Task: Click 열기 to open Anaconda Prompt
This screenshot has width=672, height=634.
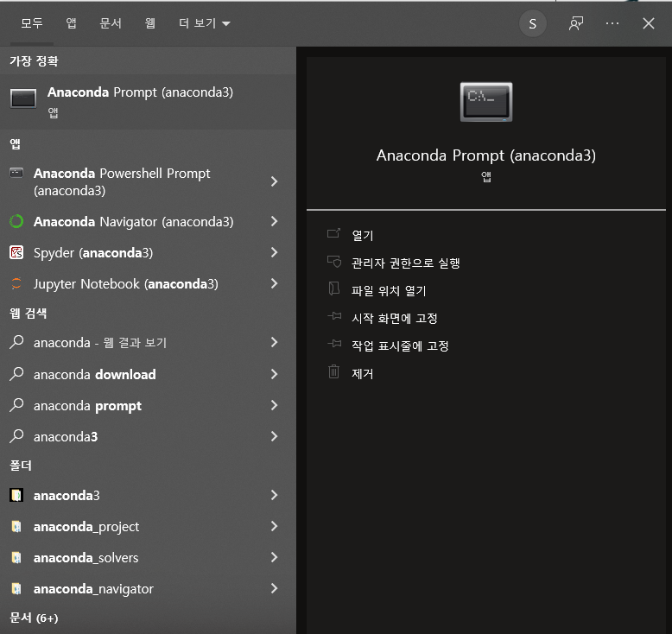Action: (x=363, y=235)
